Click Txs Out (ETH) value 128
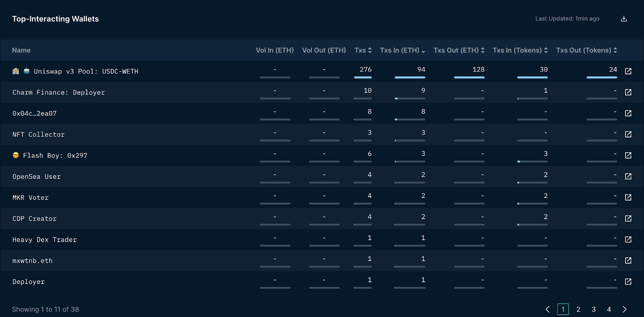 478,70
